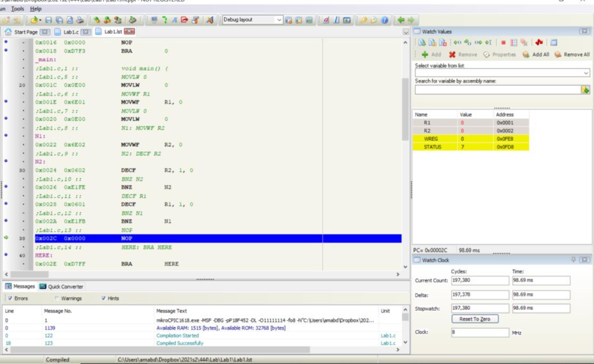Viewport: 594px width, 364px height.
Task: Click the green back arrow icon
Action: 401,20
